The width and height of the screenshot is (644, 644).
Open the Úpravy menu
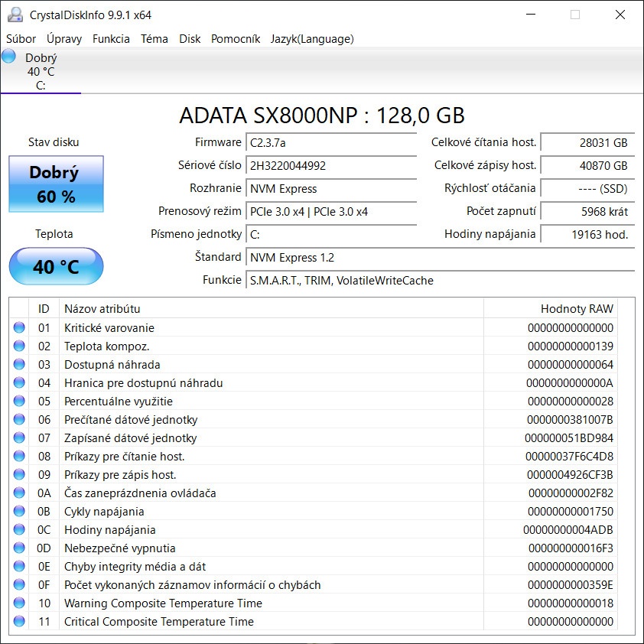[64, 39]
